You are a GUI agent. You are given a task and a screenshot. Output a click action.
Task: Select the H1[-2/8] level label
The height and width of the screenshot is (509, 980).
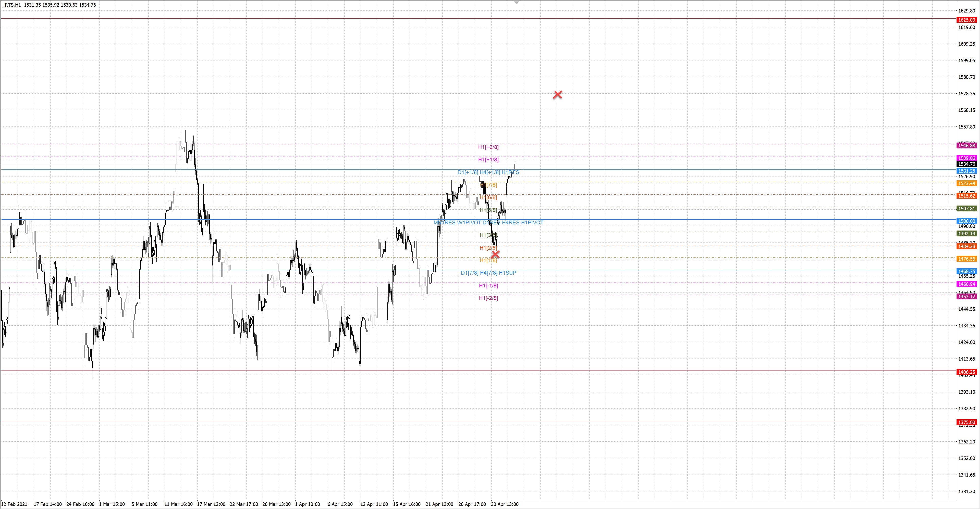click(488, 298)
